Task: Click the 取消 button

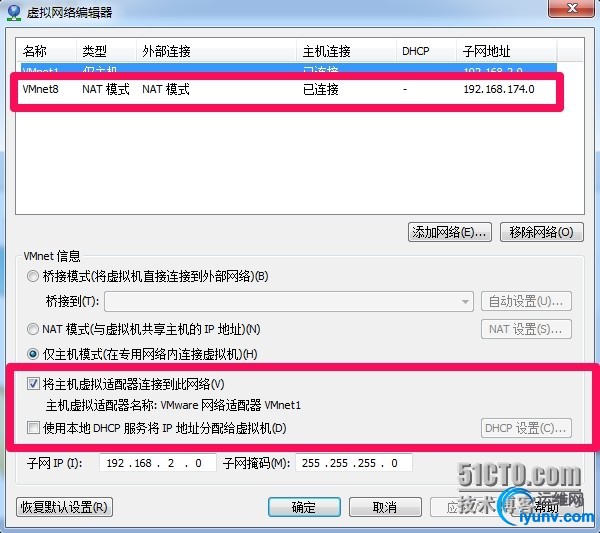Action: 385,507
